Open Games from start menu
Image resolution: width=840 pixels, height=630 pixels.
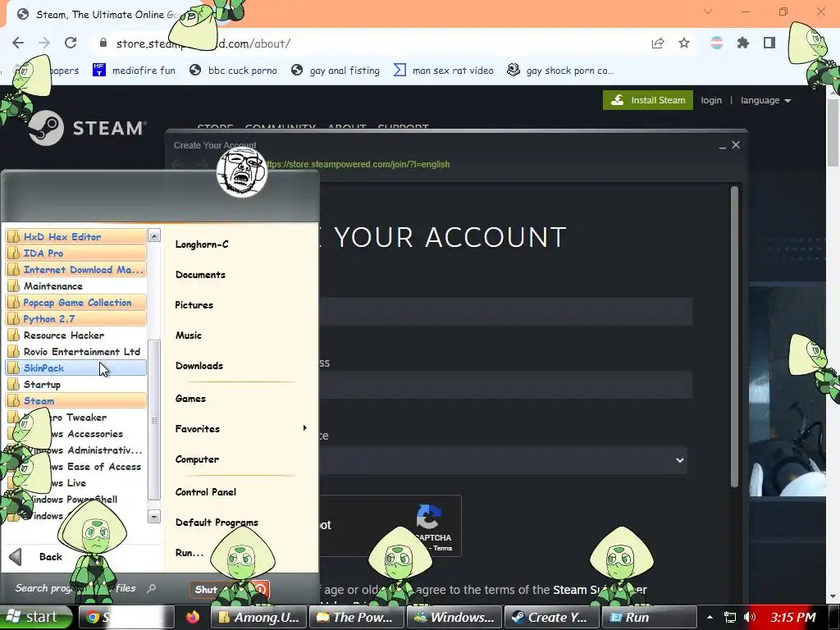(190, 399)
